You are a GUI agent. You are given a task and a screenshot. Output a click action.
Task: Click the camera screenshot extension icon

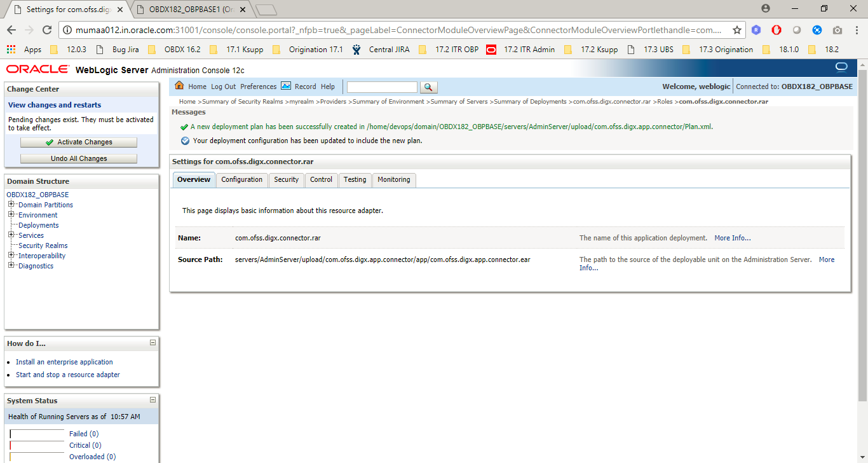tap(837, 30)
